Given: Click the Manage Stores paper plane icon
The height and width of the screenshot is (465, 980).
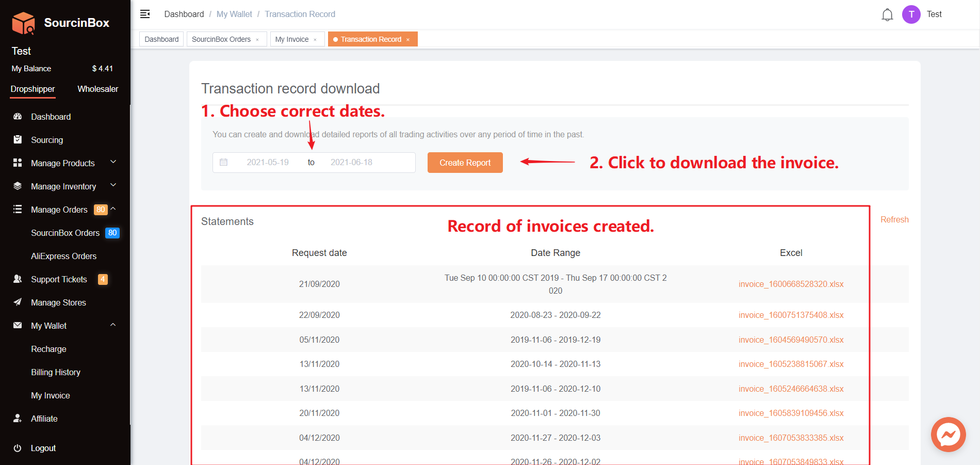Looking at the screenshot, I should pyautogui.click(x=18, y=302).
